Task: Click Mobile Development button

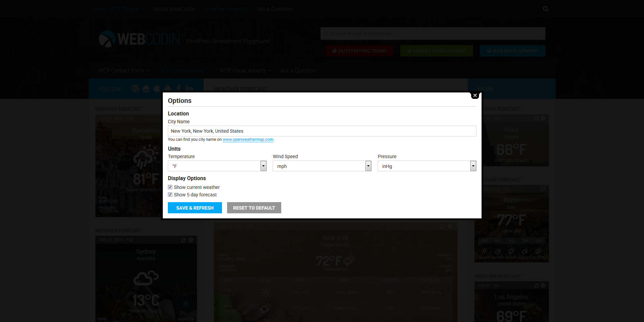Action: (x=437, y=51)
